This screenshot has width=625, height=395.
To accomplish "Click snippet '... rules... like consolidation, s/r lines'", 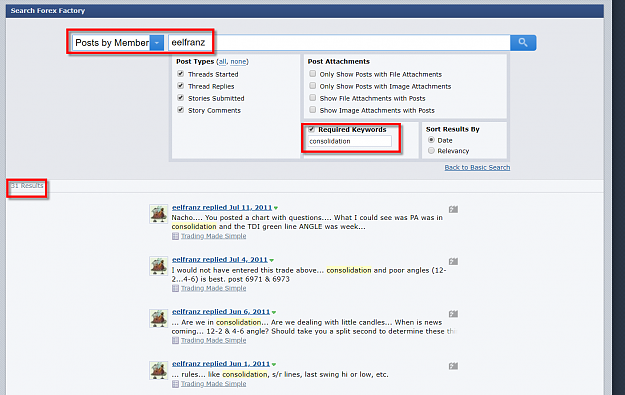I will point(280,374).
